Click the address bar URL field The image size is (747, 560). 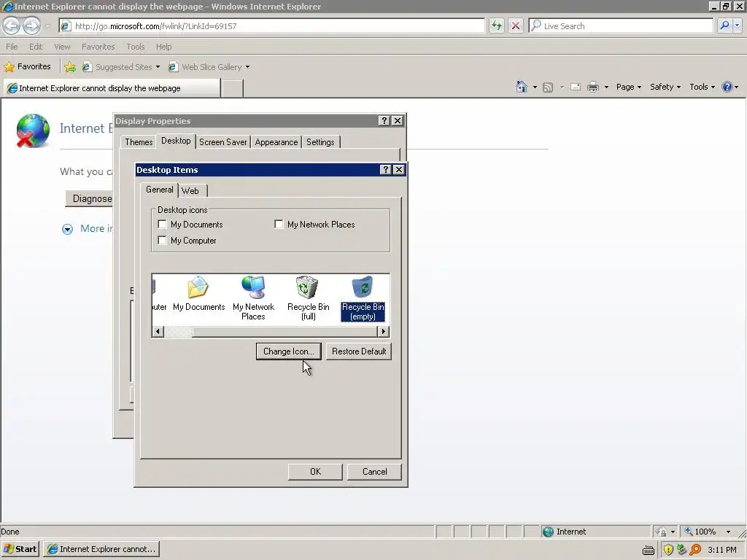click(x=273, y=26)
